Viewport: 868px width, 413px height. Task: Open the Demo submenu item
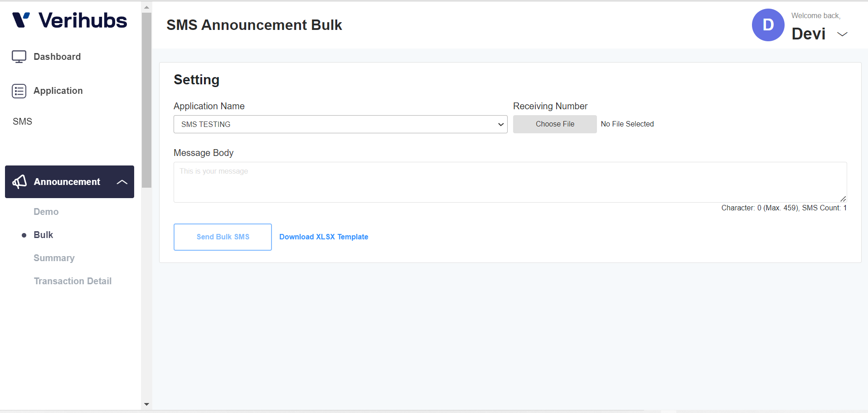[46, 212]
